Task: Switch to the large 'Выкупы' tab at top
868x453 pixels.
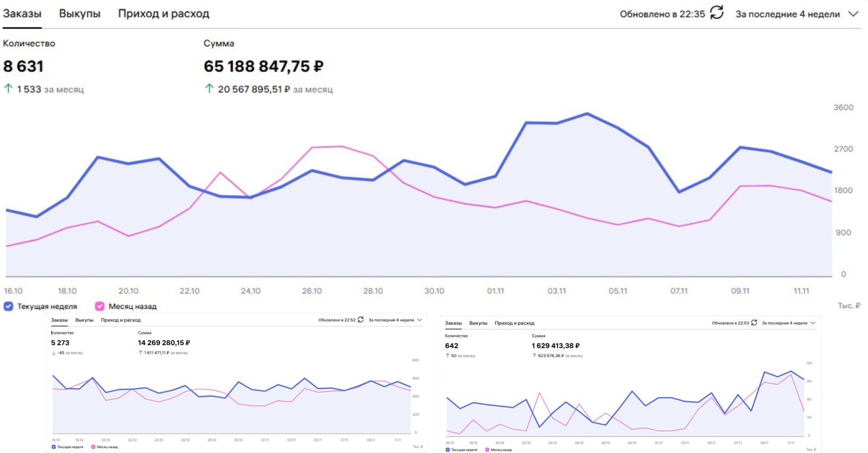Action: coord(80,14)
